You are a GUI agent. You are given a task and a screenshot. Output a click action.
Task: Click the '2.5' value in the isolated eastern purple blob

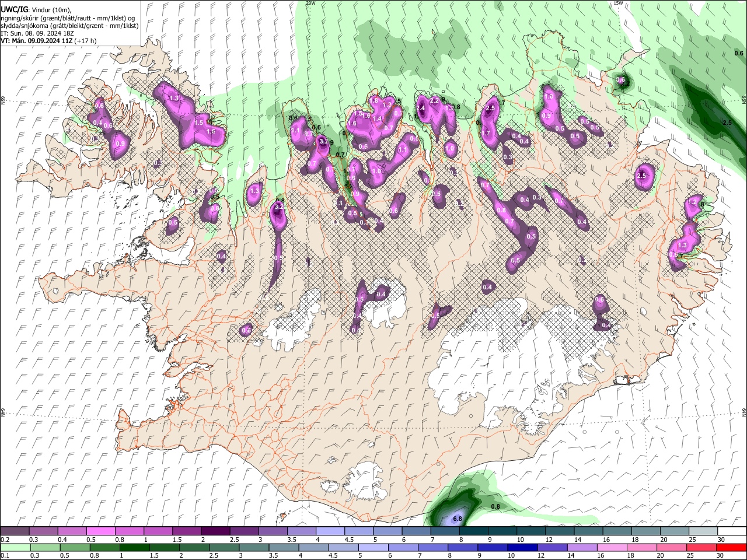click(x=643, y=175)
